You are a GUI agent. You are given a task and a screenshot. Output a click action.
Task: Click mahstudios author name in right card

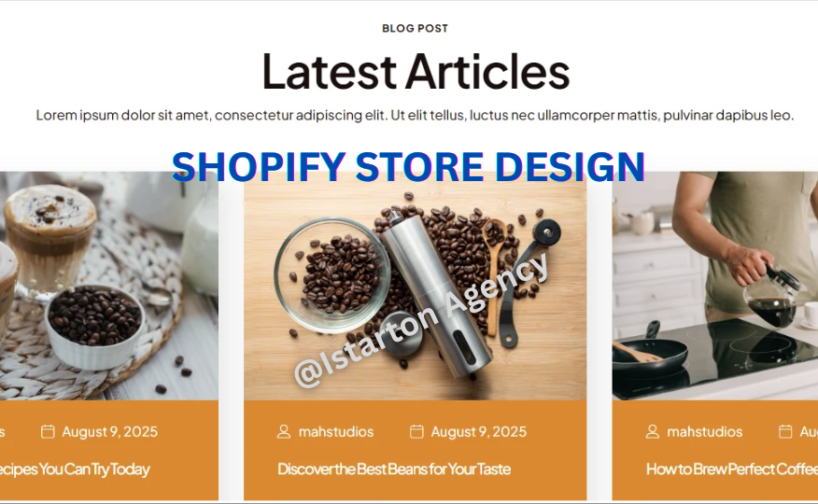(704, 431)
